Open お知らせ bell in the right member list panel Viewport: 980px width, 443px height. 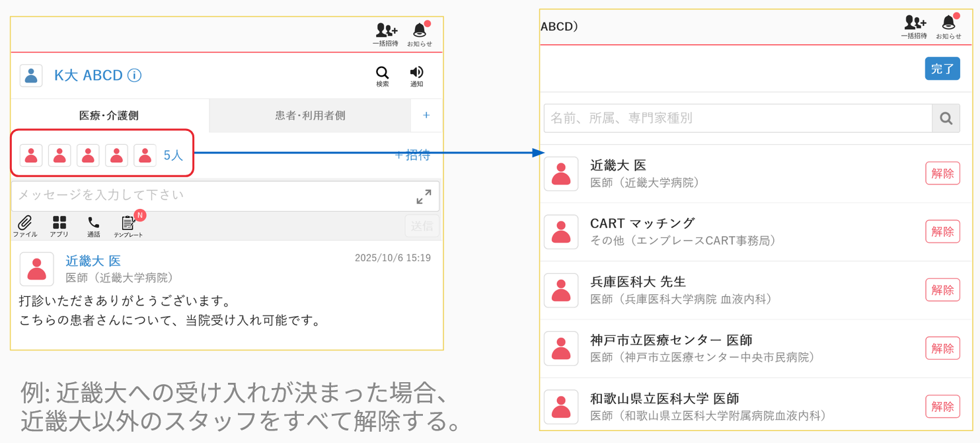(x=948, y=27)
